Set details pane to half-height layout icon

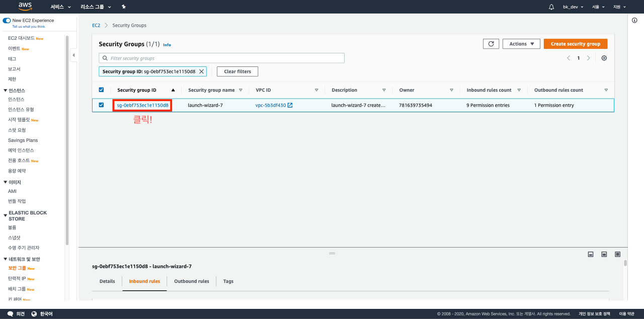pyautogui.click(x=604, y=254)
